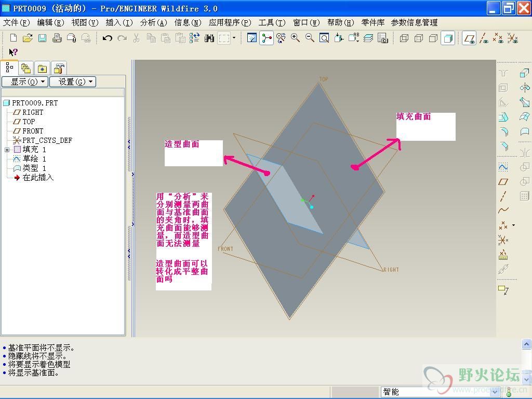Click the Zoom In magnifier
Image resolution: width=532 pixels, height=399 pixels.
(x=295, y=38)
